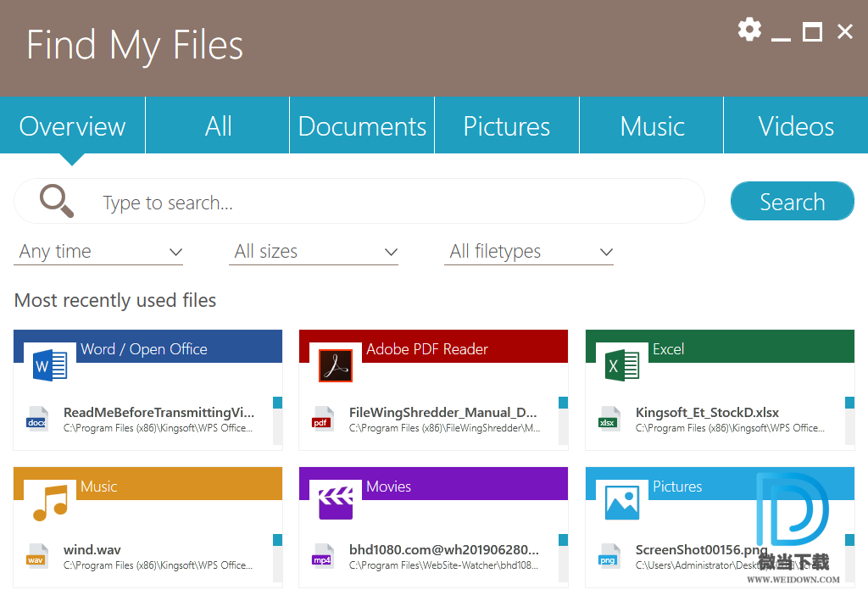
Task: Click the magnifying glass search icon
Action: click(57, 201)
